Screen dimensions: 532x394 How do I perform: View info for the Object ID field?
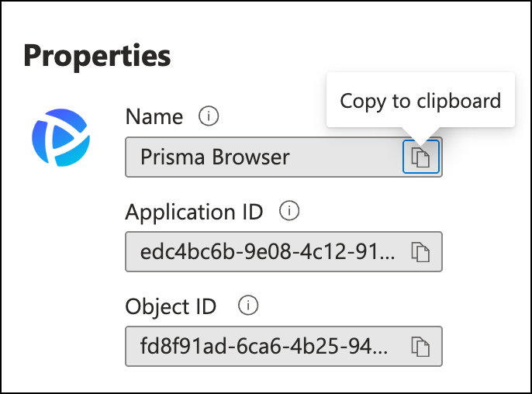(248, 306)
